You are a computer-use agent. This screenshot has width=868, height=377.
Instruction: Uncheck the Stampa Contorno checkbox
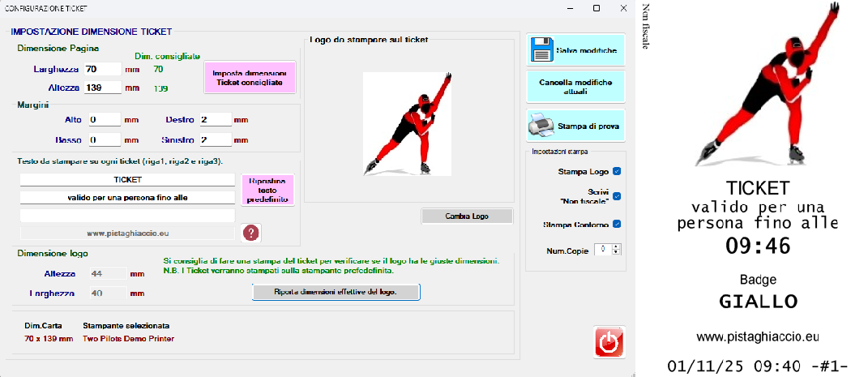pyautogui.click(x=617, y=225)
